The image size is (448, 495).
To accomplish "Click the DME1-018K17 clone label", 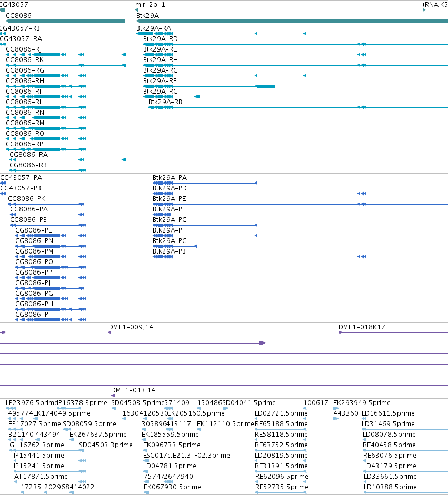I will (x=362, y=327).
